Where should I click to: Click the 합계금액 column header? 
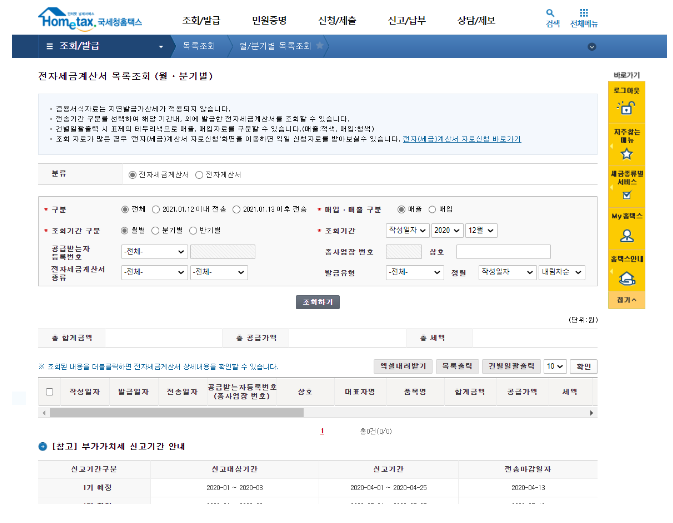[470, 392]
